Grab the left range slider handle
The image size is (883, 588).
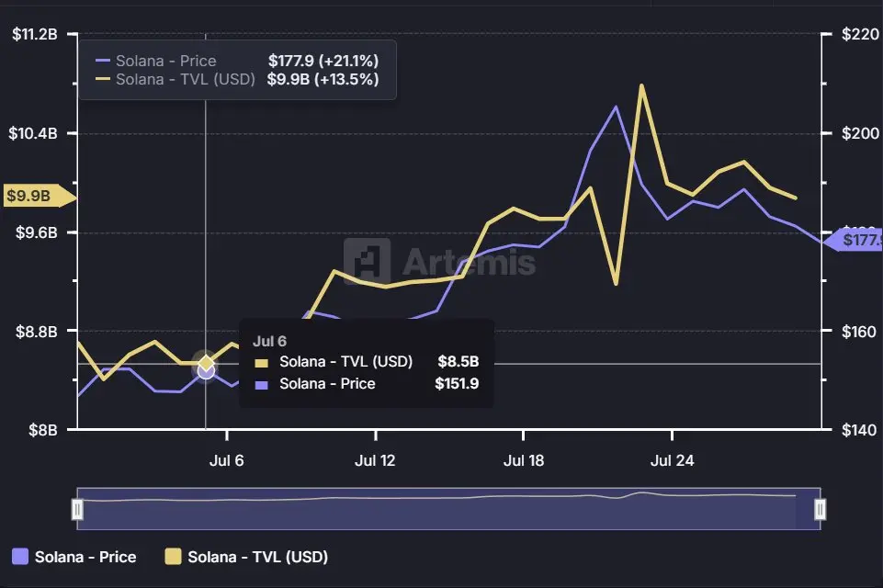click(x=77, y=509)
